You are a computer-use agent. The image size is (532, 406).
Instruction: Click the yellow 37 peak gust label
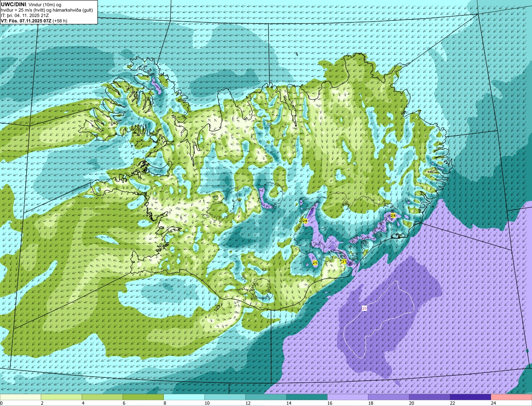[344, 262]
